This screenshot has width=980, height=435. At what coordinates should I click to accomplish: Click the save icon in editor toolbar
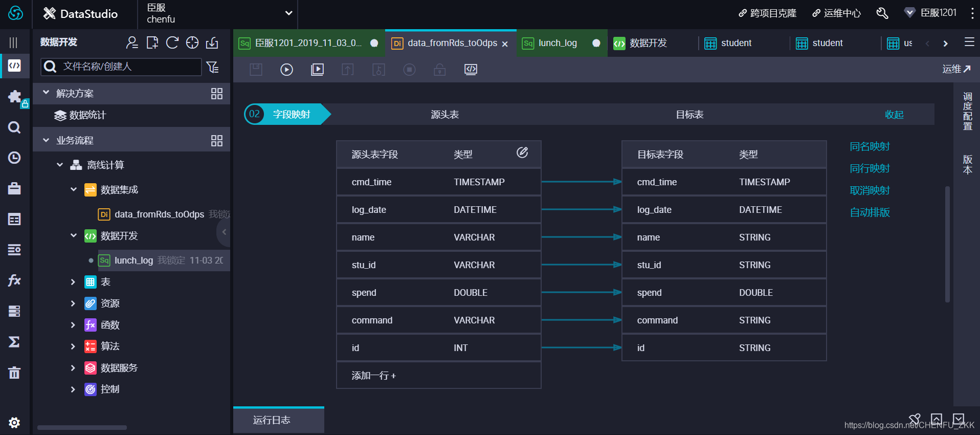(256, 70)
